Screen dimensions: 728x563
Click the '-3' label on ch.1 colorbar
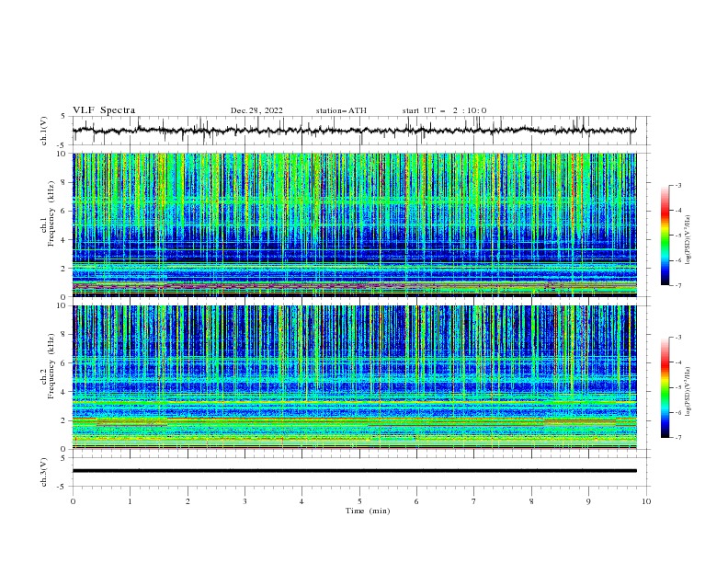(x=677, y=185)
